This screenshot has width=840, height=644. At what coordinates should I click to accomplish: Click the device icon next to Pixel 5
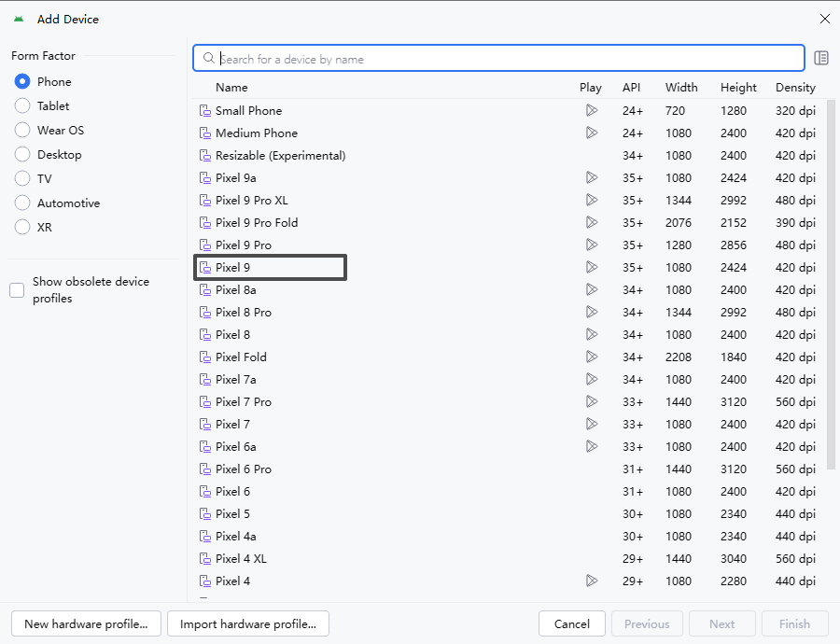tap(205, 514)
